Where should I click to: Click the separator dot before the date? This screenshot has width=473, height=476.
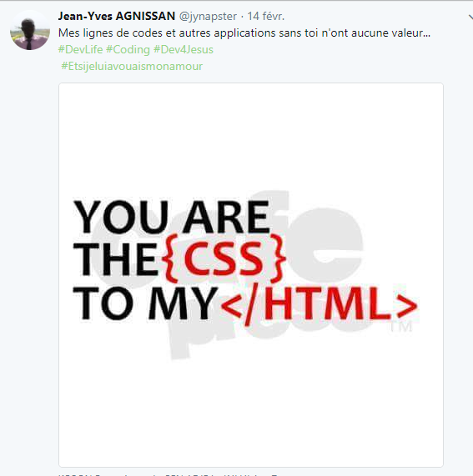point(242,17)
